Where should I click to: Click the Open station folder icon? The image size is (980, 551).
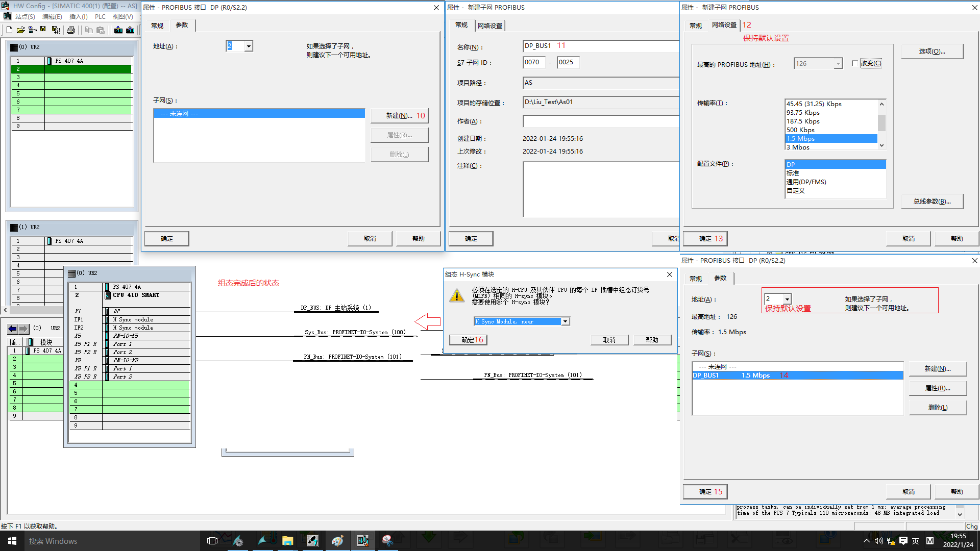[20, 30]
